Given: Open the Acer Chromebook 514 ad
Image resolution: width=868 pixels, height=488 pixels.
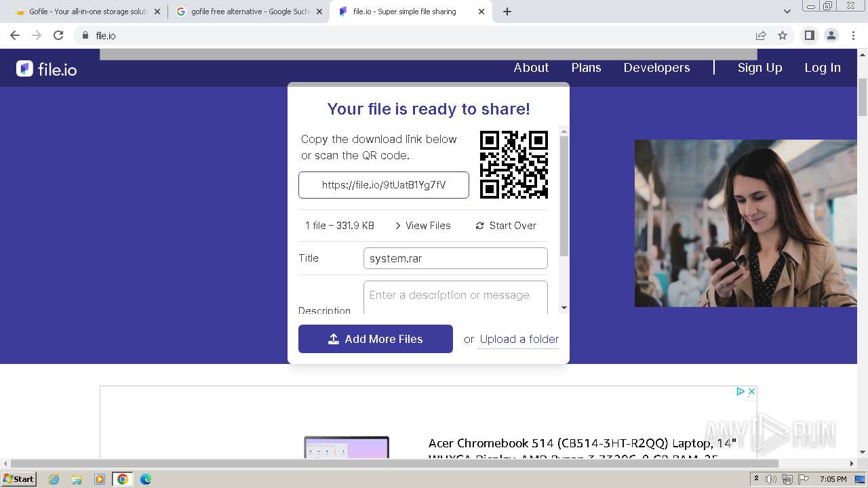Looking at the screenshot, I should 582,449.
